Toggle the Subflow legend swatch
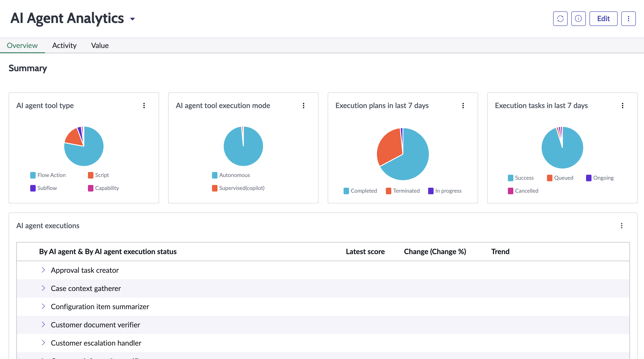Screen dimensions: 644x359 [33, 188]
